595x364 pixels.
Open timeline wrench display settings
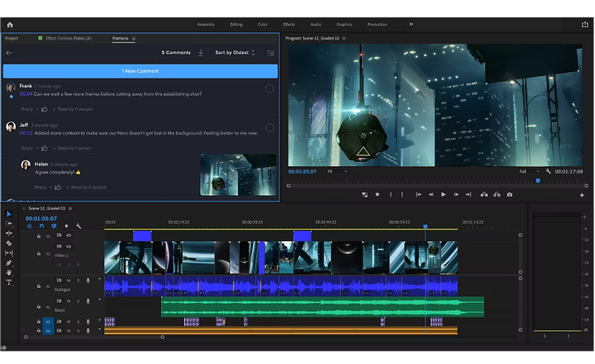pos(79,226)
